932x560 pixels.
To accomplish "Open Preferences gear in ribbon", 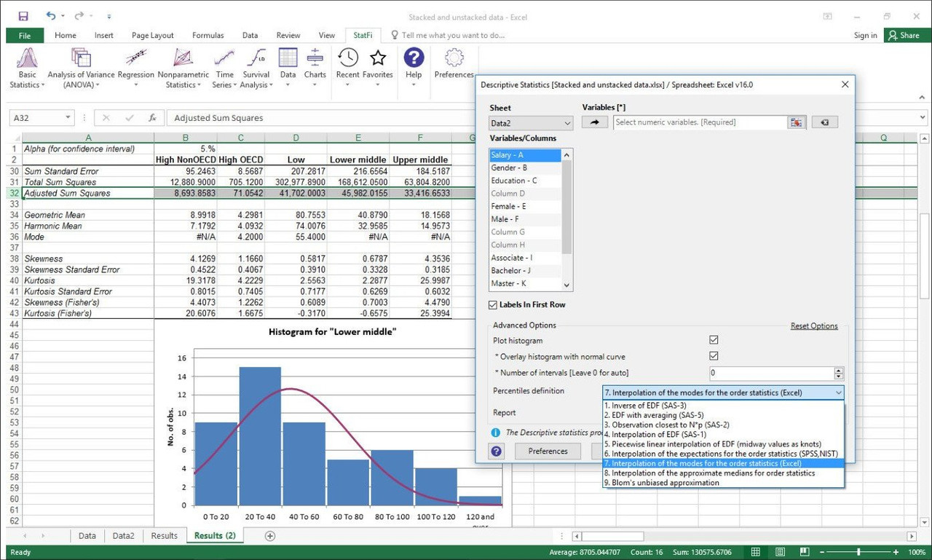I will click(x=454, y=64).
